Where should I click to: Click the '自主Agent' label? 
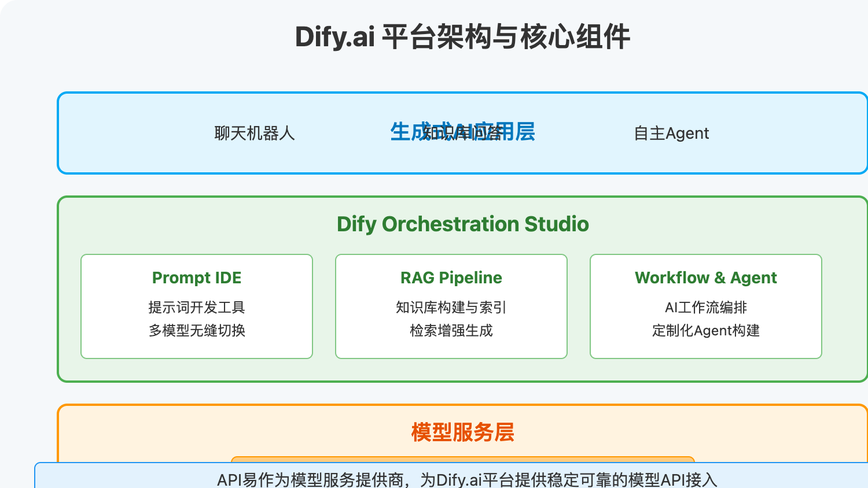point(671,134)
